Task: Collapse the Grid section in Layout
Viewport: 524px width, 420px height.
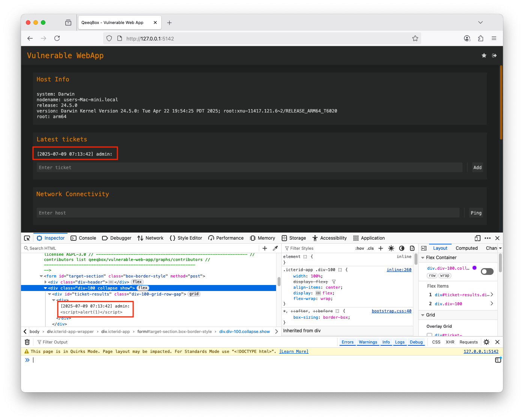Action: click(x=423, y=315)
